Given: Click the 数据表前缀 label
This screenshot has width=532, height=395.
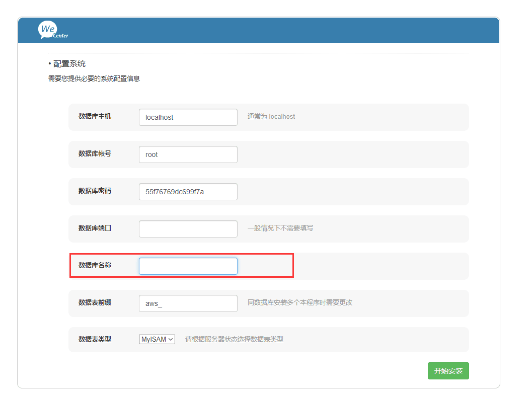Looking at the screenshot, I should pyautogui.click(x=95, y=303).
